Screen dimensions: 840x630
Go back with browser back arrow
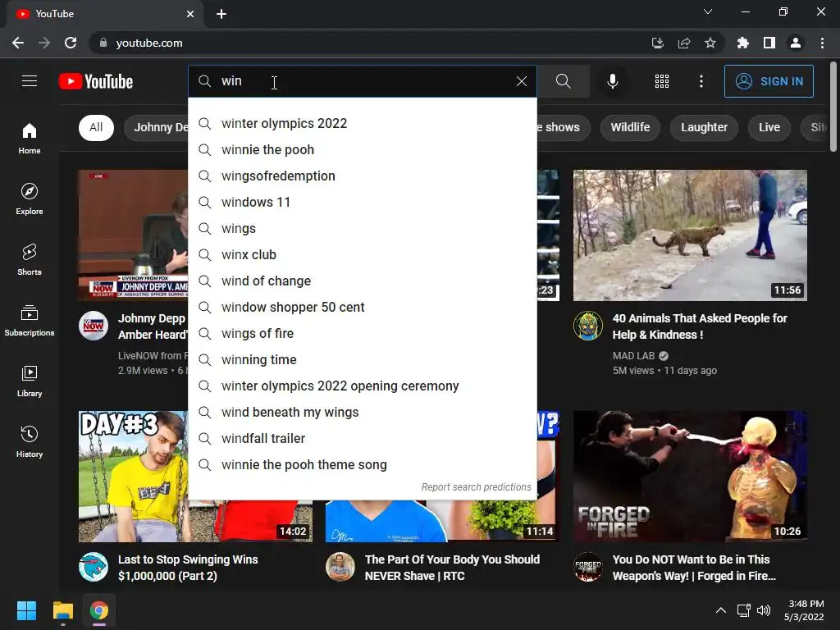click(18, 43)
